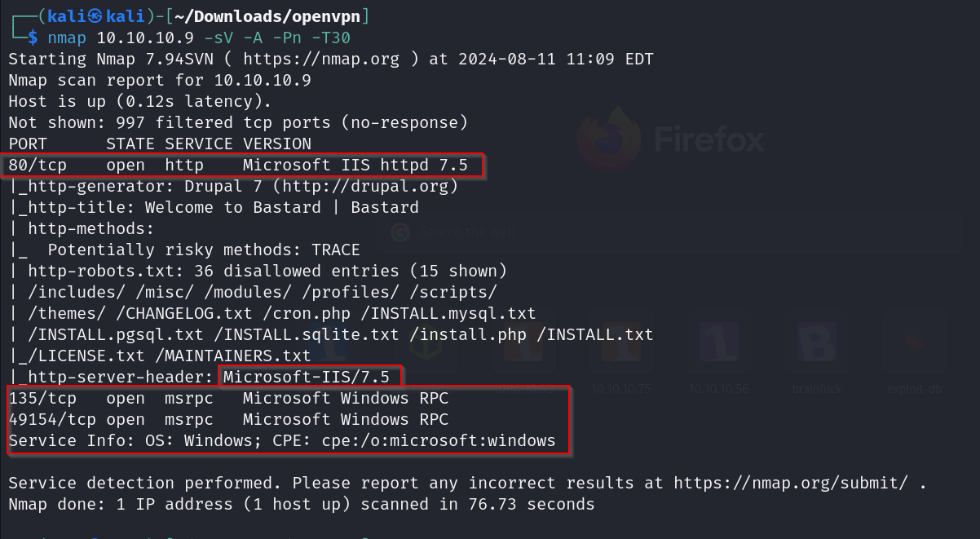This screenshot has height=539, width=980.
Task: Click the highlighted 80/tcp open http line
Action: point(238,166)
